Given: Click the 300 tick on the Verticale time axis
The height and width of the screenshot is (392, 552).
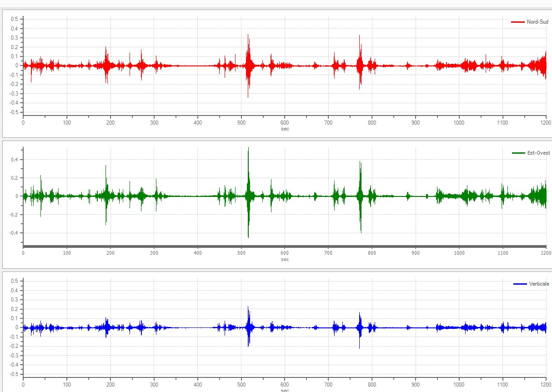Looking at the screenshot, I should pos(154,384).
